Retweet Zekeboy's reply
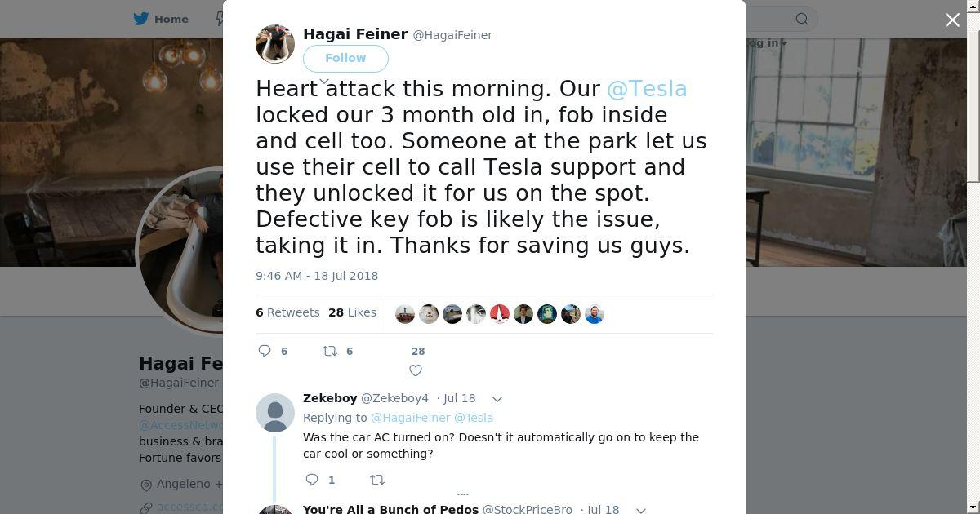 377,480
